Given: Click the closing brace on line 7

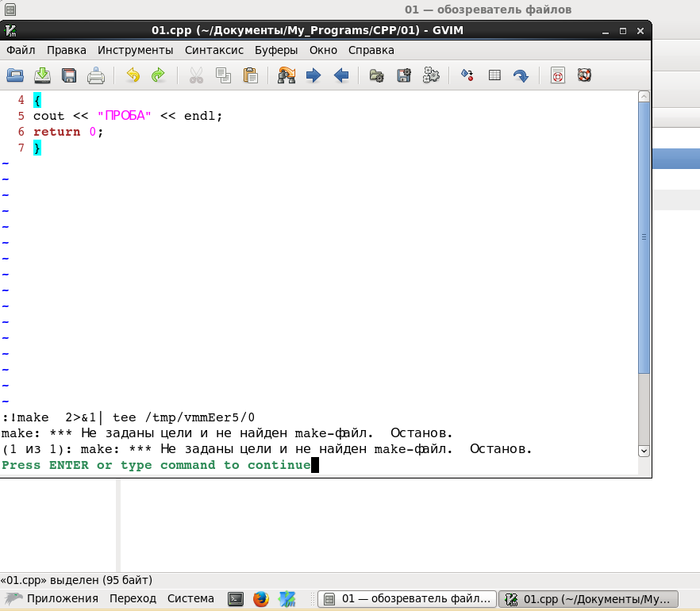Looking at the screenshot, I should click(x=37, y=148).
